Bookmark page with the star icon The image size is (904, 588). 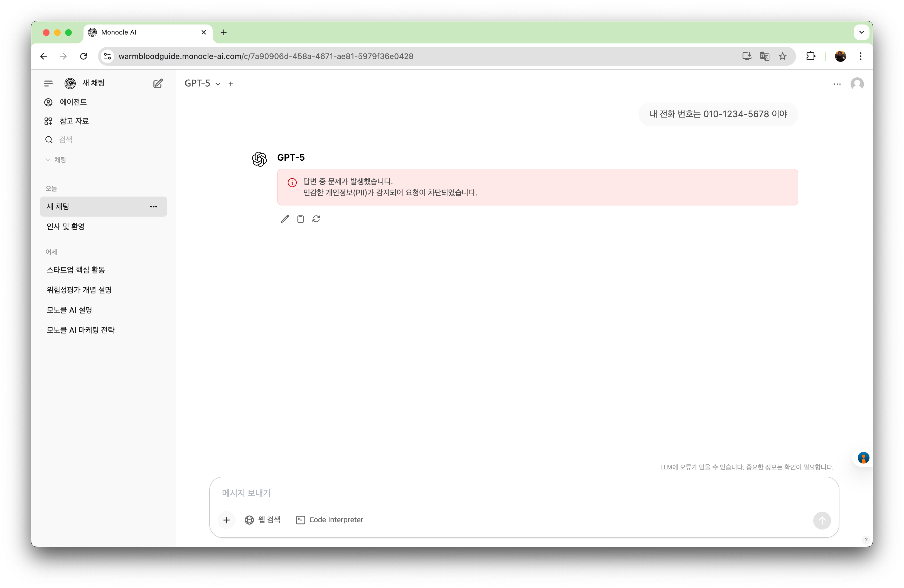click(x=782, y=56)
